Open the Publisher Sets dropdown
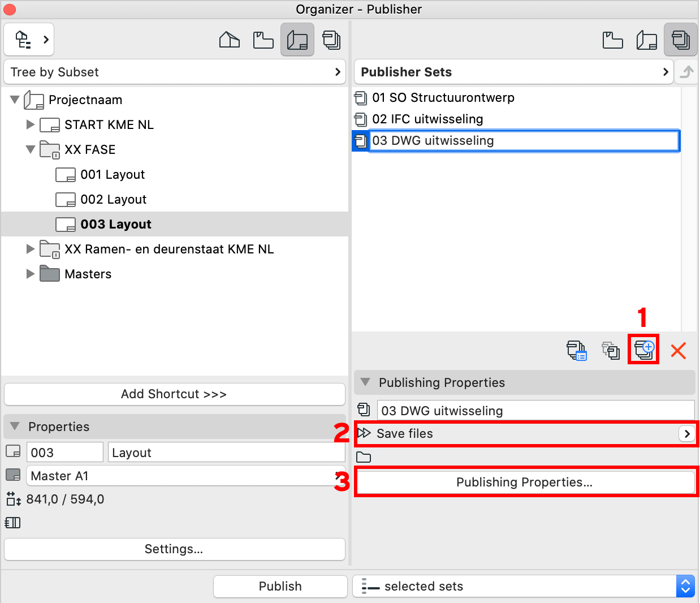The image size is (700, 603). coord(513,72)
